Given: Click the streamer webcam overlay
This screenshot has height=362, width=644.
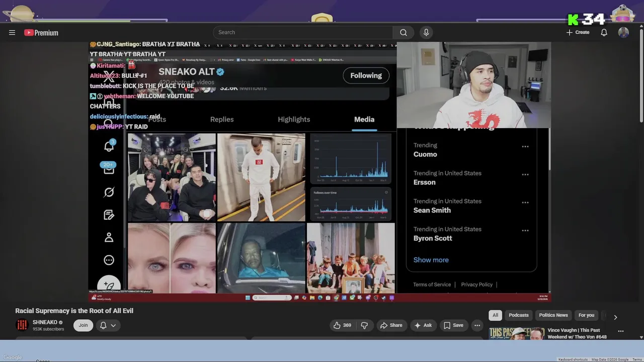Looking at the screenshot, I should [473, 85].
